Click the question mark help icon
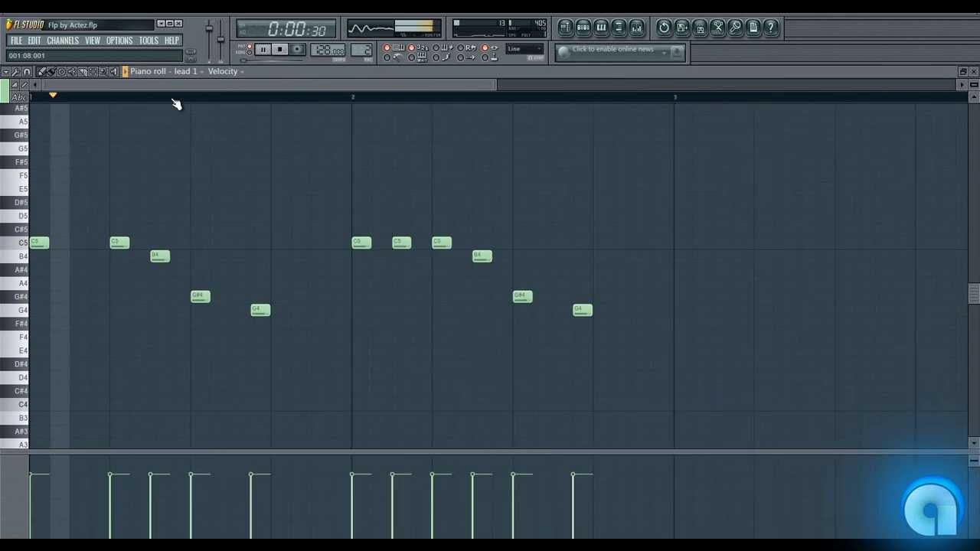 pos(771,28)
